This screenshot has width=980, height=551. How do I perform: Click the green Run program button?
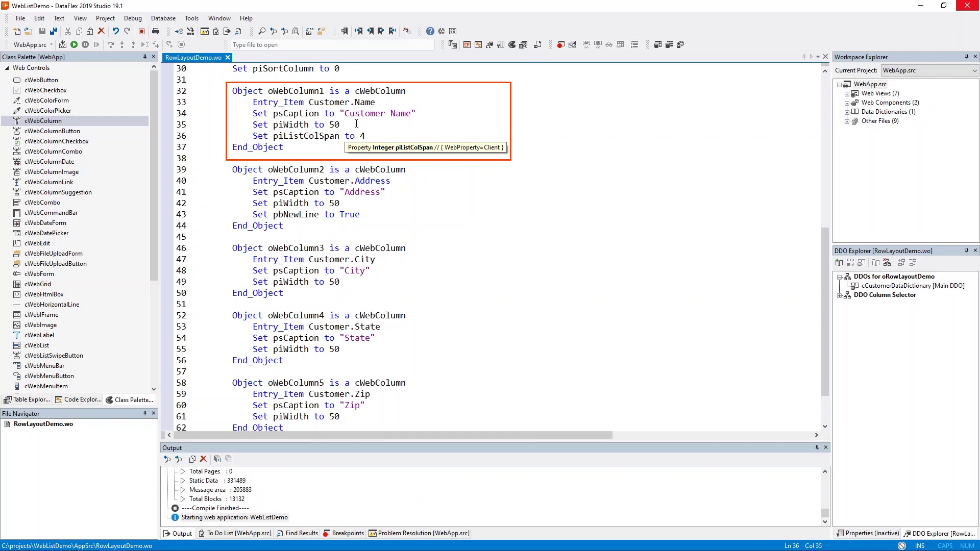click(x=74, y=45)
